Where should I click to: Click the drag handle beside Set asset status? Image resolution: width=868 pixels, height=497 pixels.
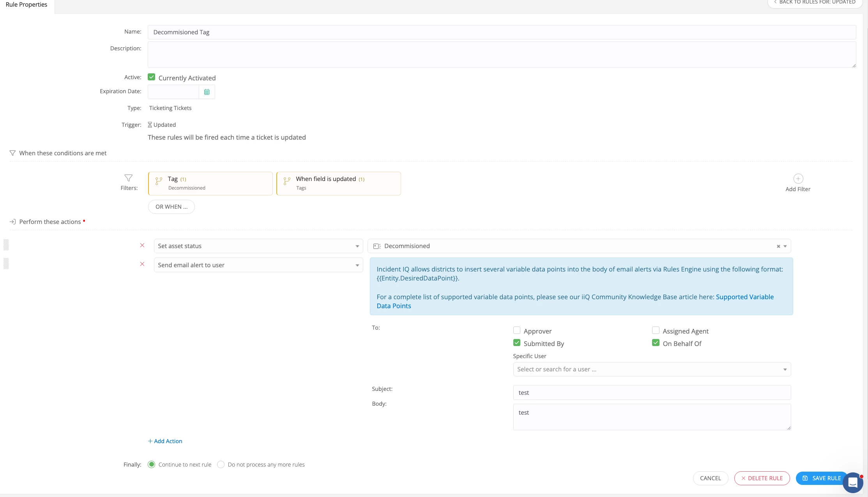tap(6, 245)
